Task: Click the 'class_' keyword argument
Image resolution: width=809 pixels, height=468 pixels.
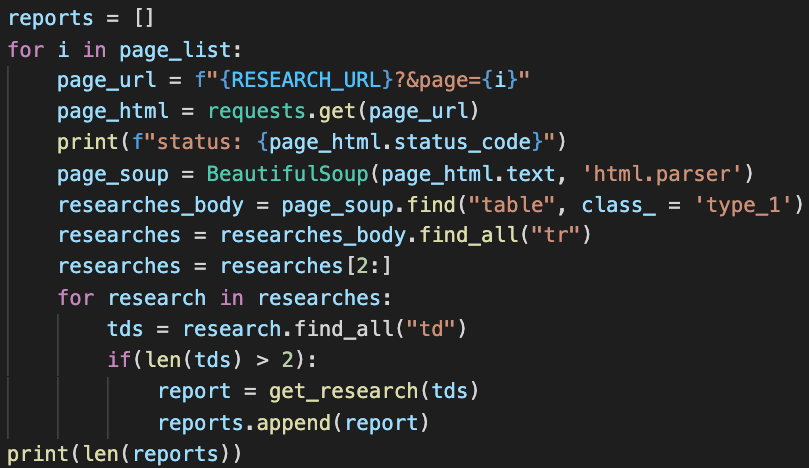Action: point(619,206)
